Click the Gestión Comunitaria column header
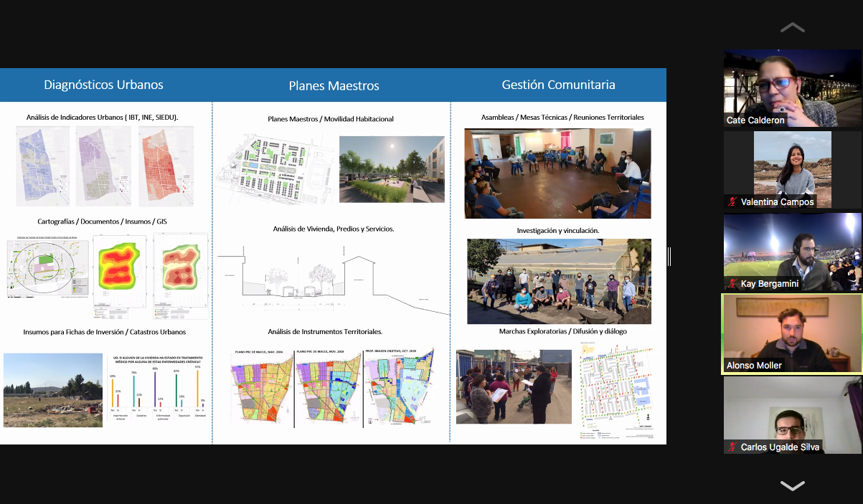 click(x=558, y=85)
